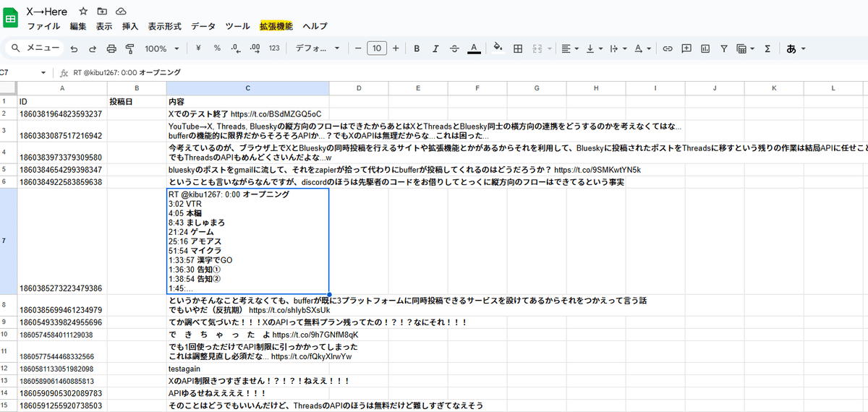Open the ツール menu
868x412 pixels.
tap(238, 26)
